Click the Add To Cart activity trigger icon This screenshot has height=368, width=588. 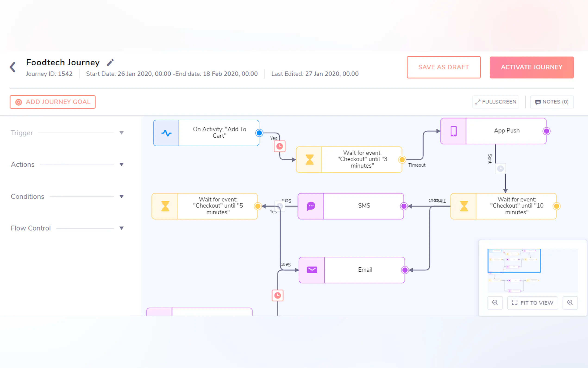(x=166, y=133)
